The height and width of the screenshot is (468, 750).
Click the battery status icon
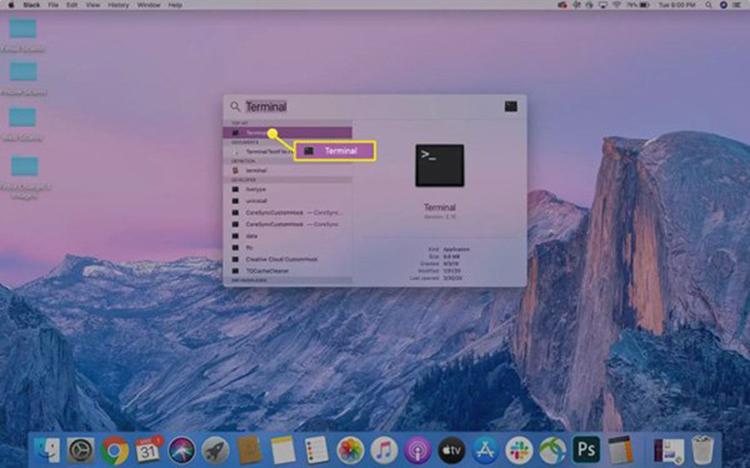[644, 5]
